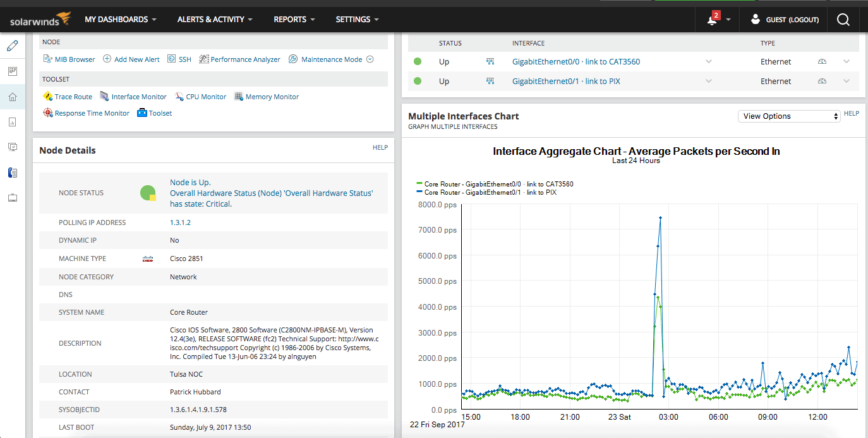
Task: Click the green GigabitEthernet0/0 legend swatch
Action: tap(419, 184)
